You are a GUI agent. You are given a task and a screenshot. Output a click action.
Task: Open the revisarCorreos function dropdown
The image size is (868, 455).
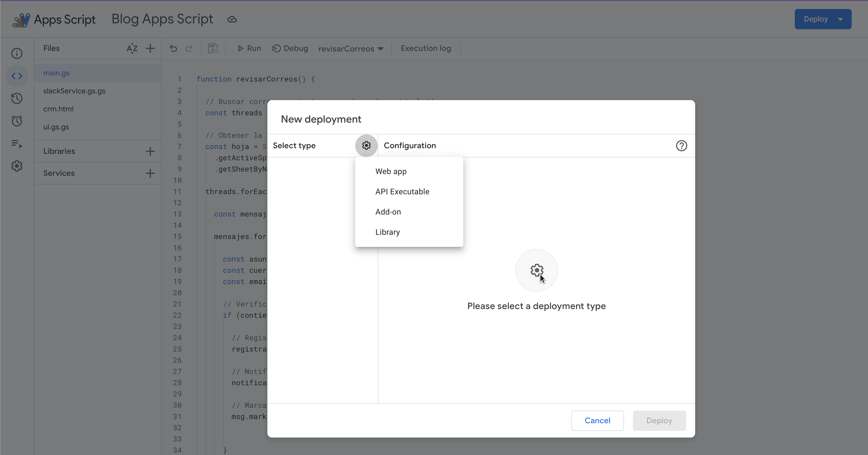click(x=351, y=49)
